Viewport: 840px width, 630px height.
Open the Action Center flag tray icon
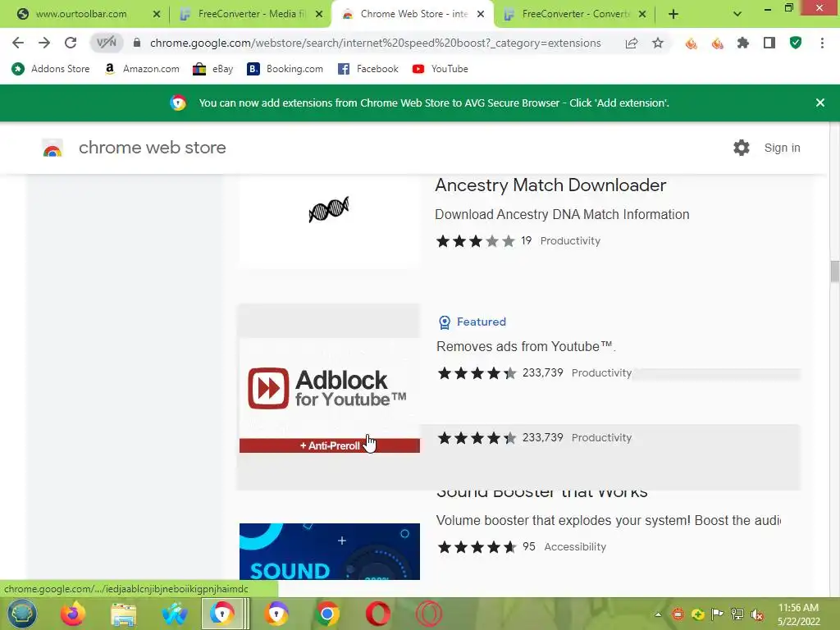click(x=717, y=614)
